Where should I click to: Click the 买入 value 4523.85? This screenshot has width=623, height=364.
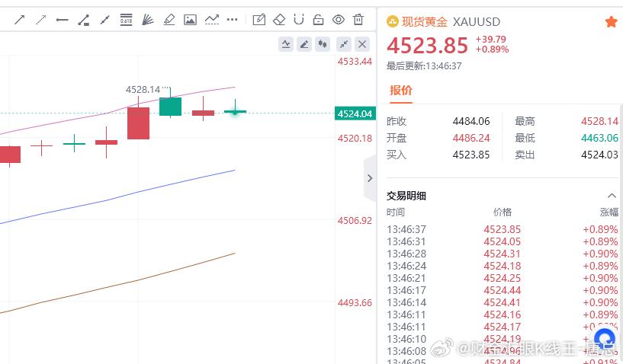[x=471, y=155]
